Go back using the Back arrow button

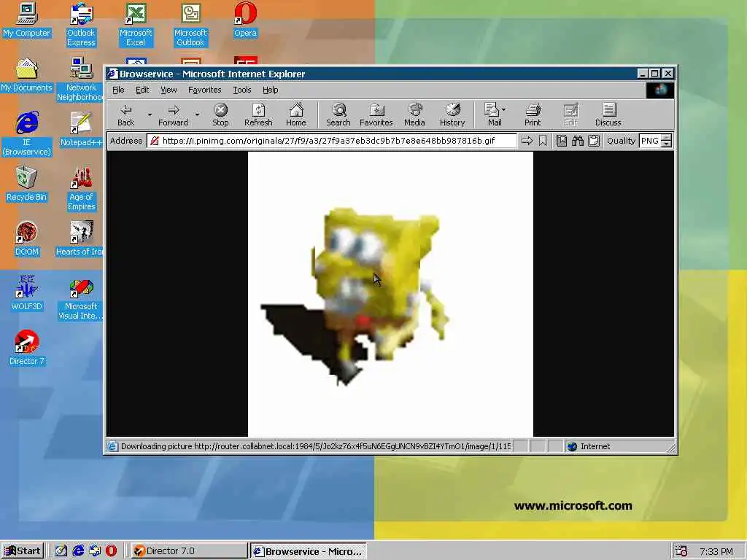(125, 114)
